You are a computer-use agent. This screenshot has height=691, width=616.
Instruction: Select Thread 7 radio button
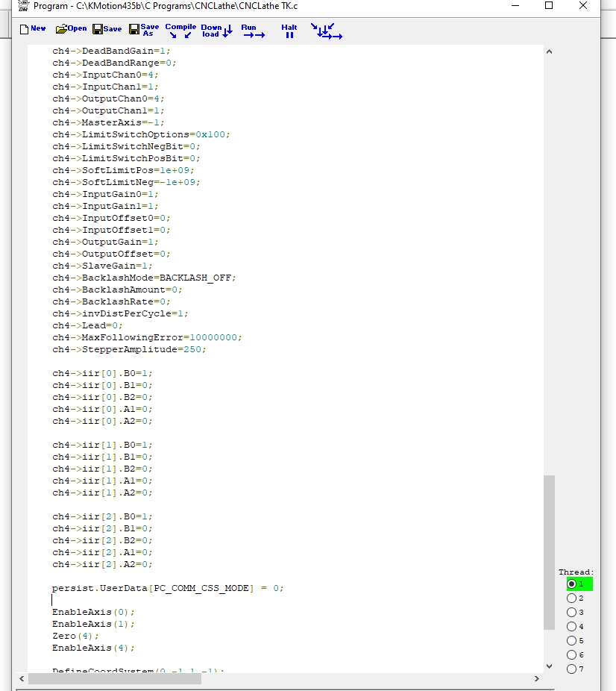[572, 669]
